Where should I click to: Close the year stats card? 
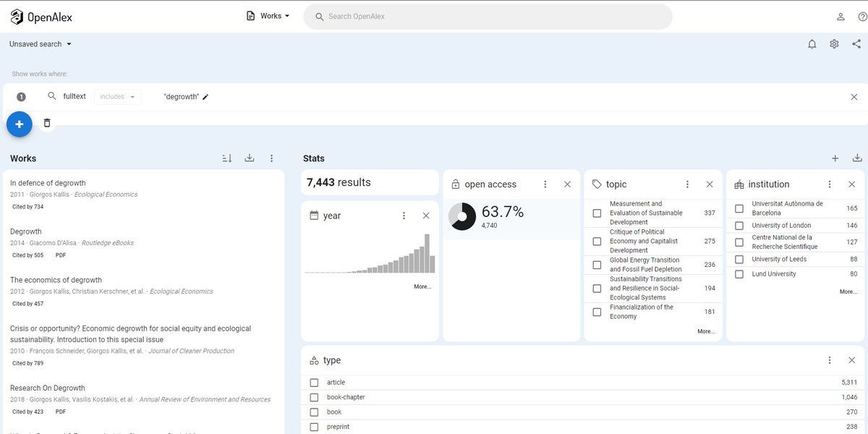pos(426,216)
